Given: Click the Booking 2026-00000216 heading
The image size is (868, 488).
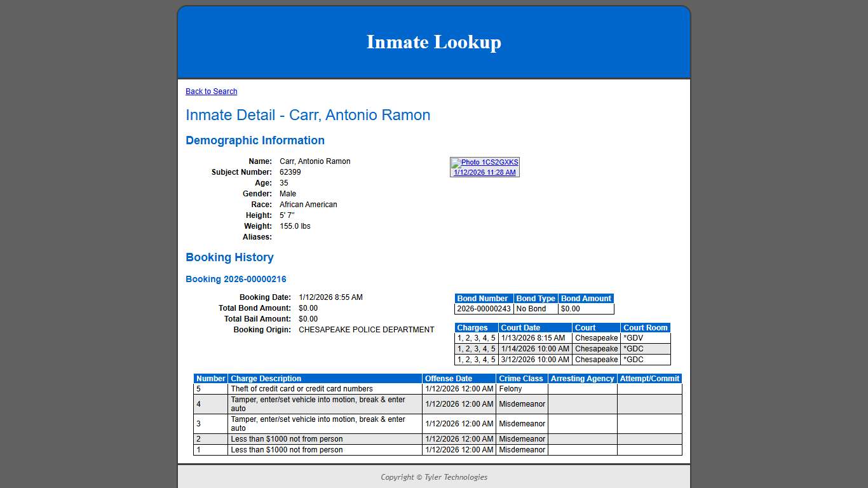Looking at the screenshot, I should click(x=236, y=279).
